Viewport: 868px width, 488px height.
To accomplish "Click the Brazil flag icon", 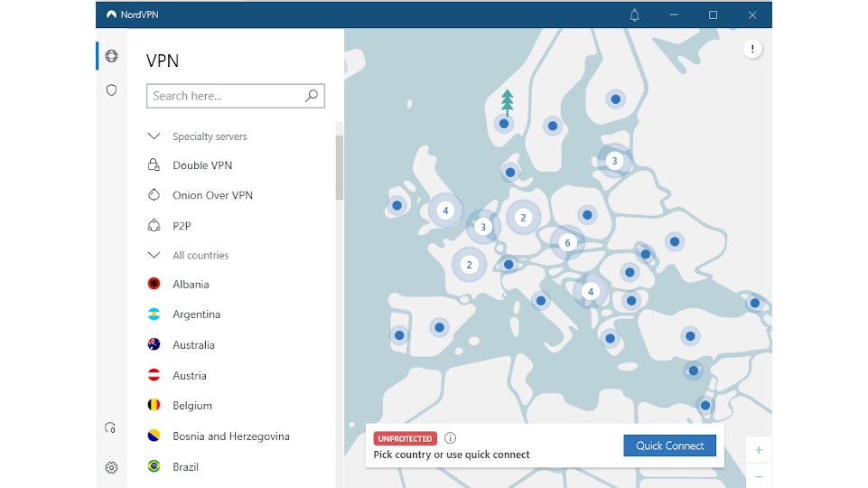I will point(154,465).
